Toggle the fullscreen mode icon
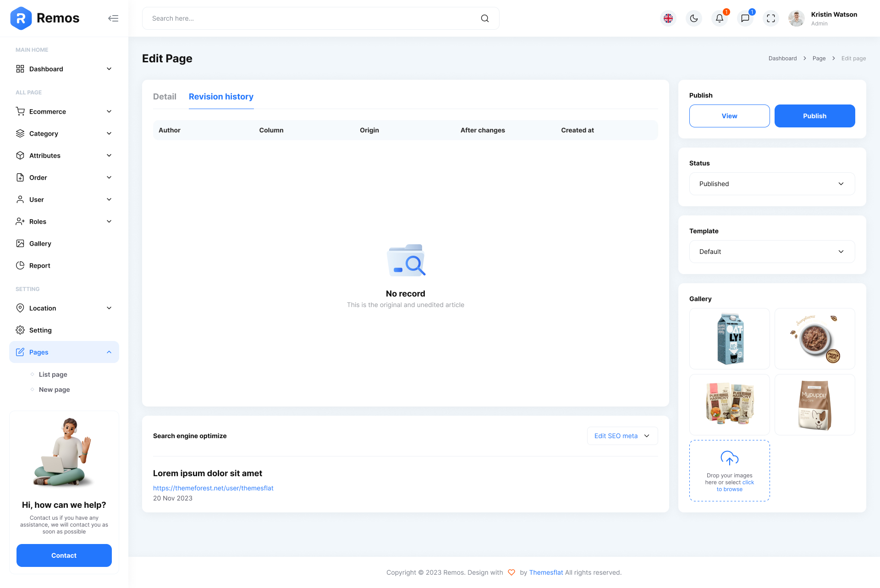 tap(771, 18)
